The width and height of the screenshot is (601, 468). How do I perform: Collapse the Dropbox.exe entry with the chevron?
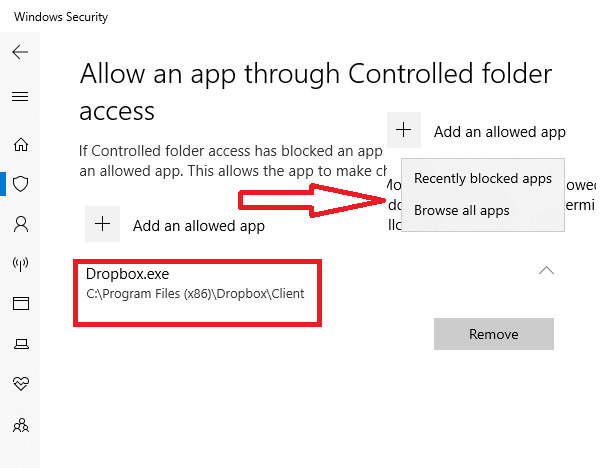click(x=546, y=271)
